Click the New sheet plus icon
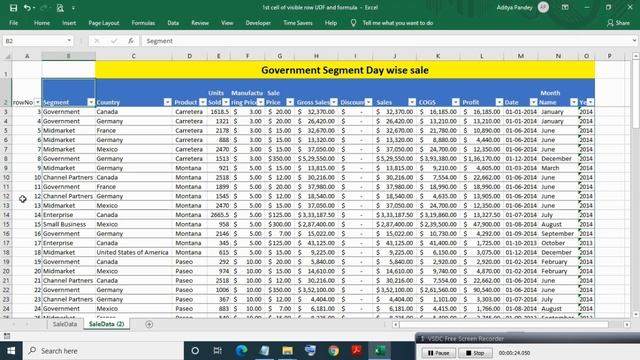The image size is (640, 360). point(149,324)
